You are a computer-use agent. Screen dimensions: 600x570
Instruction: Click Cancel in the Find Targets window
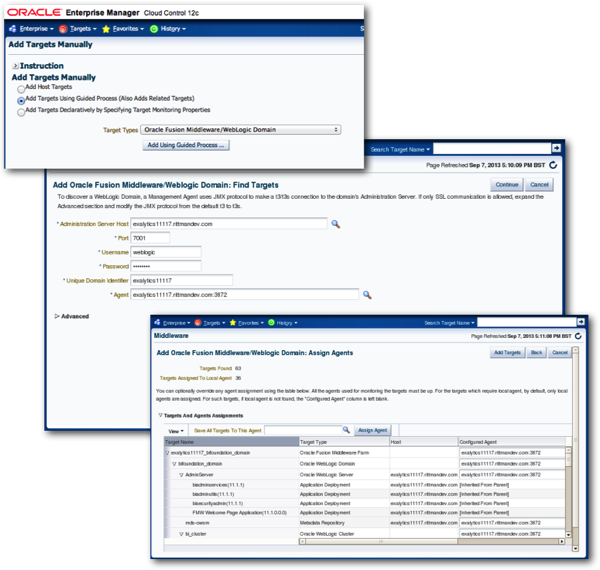(539, 185)
